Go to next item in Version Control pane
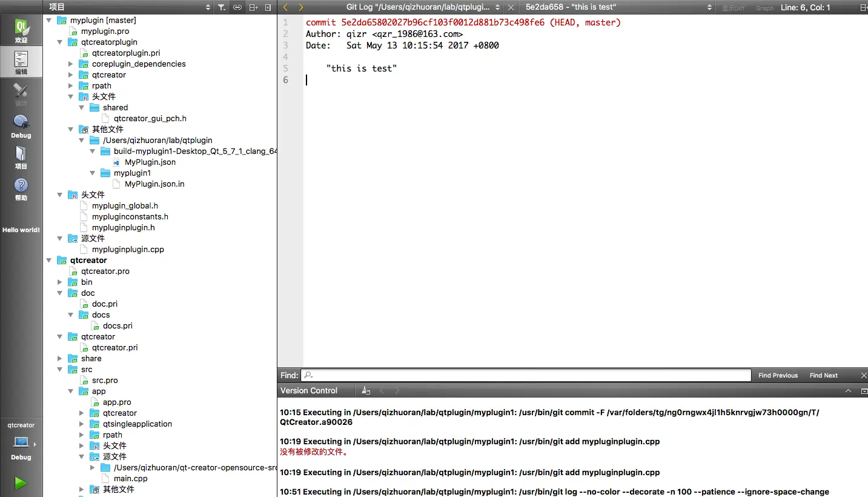The image size is (868, 497). tap(397, 391)
